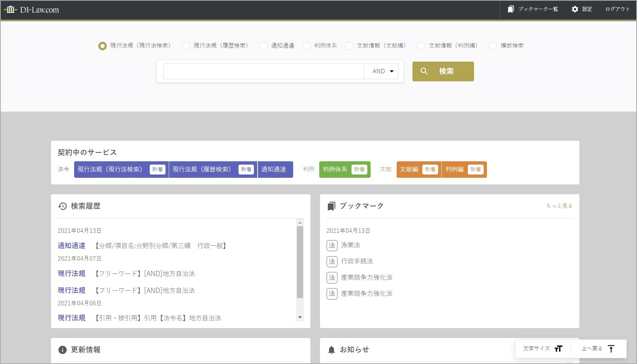Click the law icon beside 漁業法
The image size is (637, 364).
tap(332, 245)
